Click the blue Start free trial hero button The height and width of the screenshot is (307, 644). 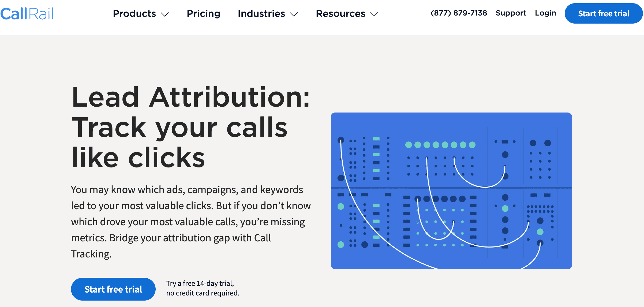pos(113,289)
